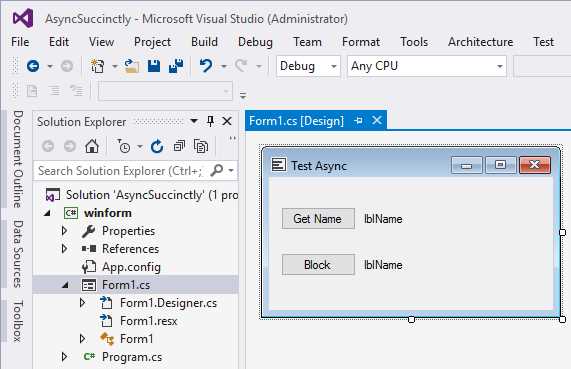Open the Undo history dropdown arrow

(224, 66)
